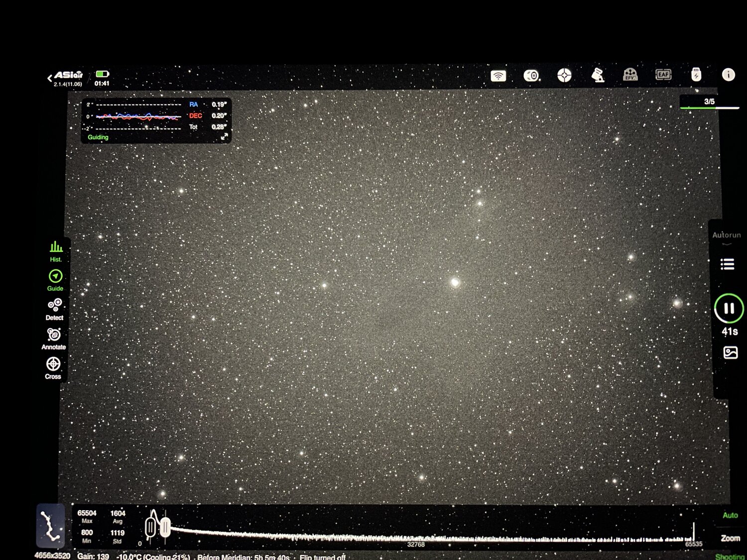Select the Annotate tool

[x=54, y=338]
